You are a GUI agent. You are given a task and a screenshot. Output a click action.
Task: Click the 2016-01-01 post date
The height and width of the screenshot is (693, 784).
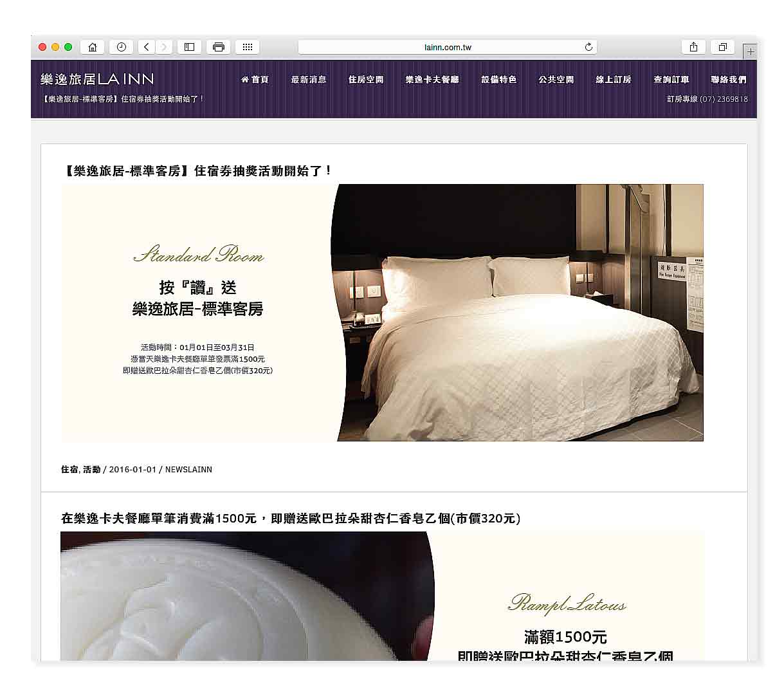(133, 470)
